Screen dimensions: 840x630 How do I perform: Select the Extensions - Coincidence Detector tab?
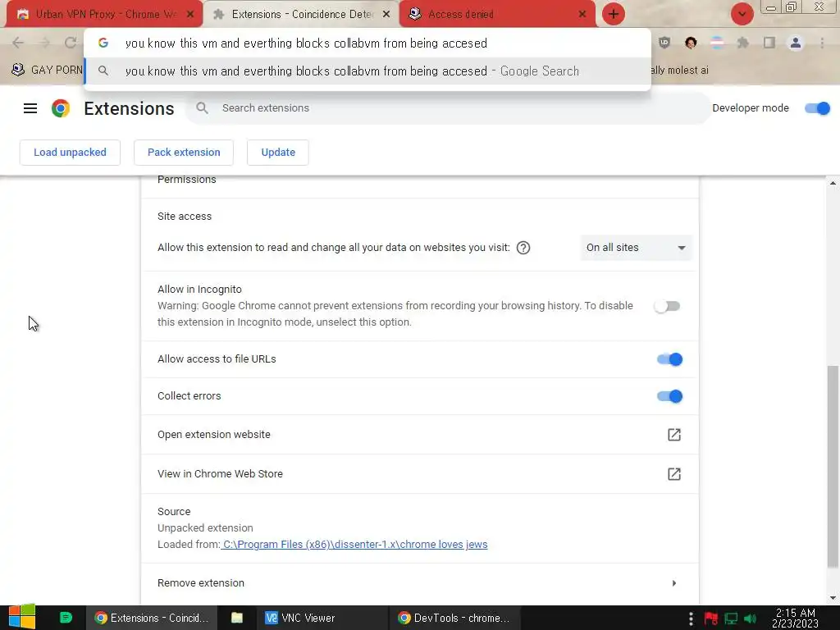(x=302, y=14)
